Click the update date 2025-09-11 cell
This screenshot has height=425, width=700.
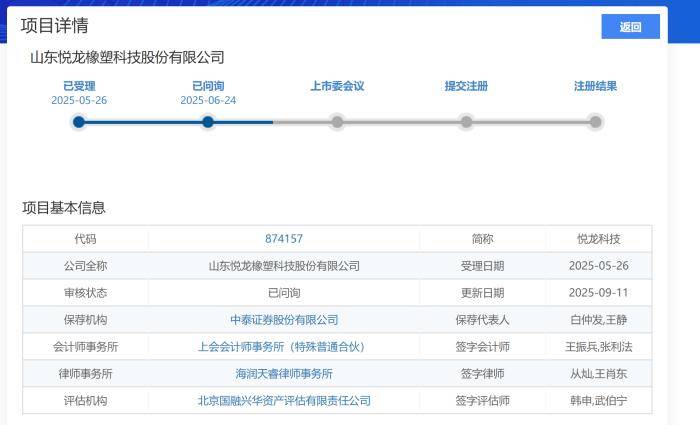(598, 293)
